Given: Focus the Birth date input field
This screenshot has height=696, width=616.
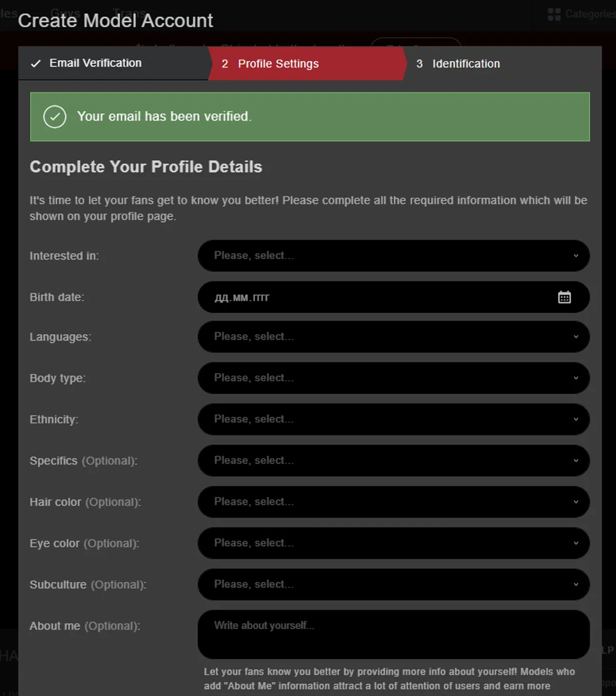Looking at the screenshot, I should (x=393, y=297).
